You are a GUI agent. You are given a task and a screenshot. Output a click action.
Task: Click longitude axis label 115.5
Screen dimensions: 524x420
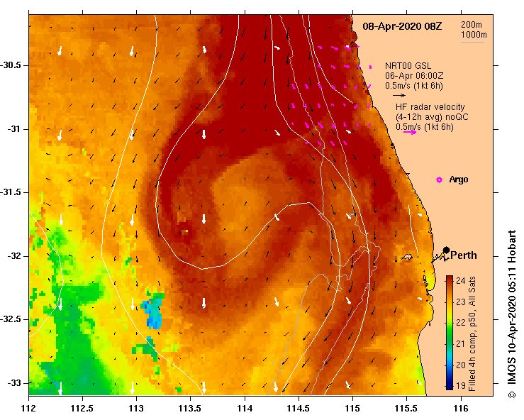pyautogui.click(x=406, y=409)
